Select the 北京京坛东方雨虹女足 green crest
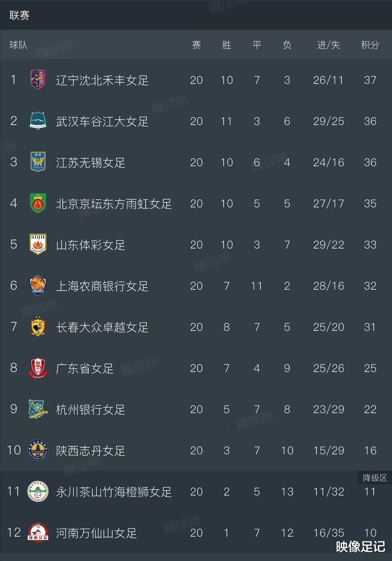 38,203
